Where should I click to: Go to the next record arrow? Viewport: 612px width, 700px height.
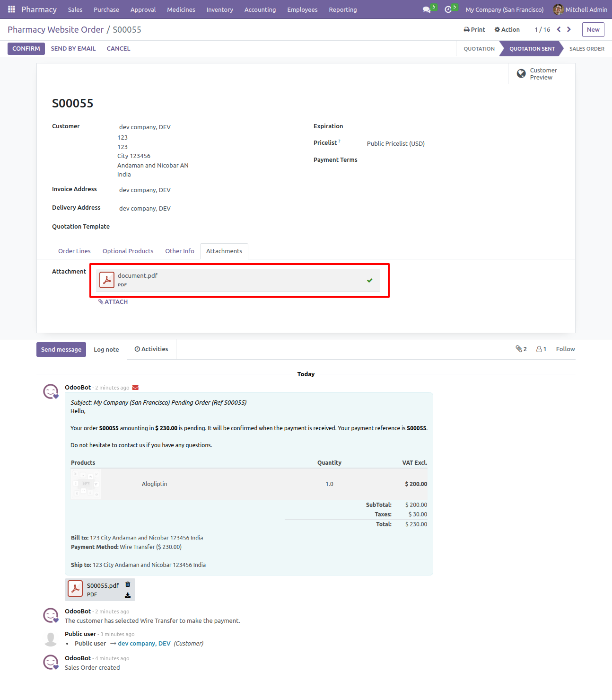tap(569, 29)
